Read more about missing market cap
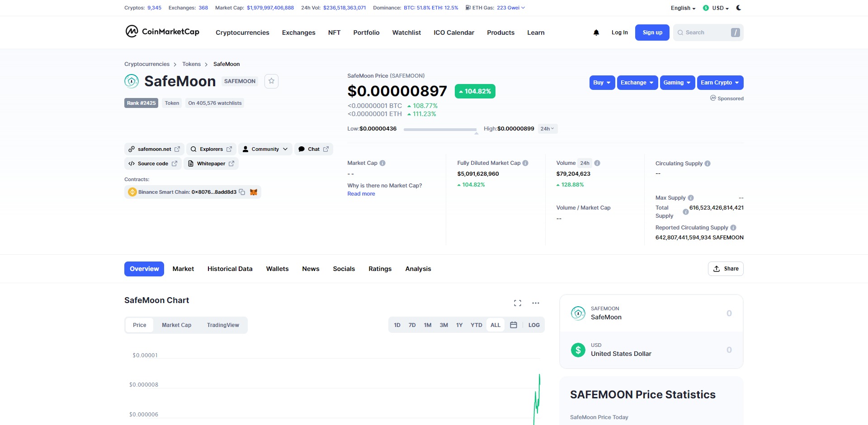The image size is (868, 425). (x=361, y=194)
